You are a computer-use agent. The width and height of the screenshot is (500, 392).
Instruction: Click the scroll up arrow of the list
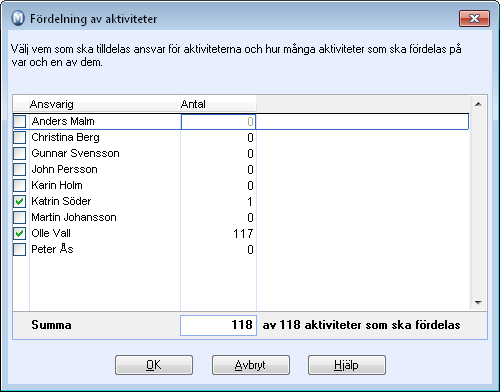tap(478, 104)
